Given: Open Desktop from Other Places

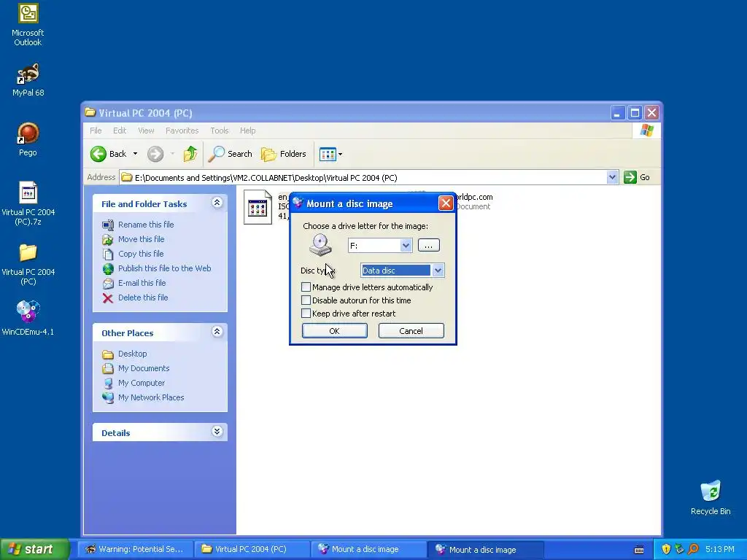Looking at the screenshot, I should [x=133, y=354].
